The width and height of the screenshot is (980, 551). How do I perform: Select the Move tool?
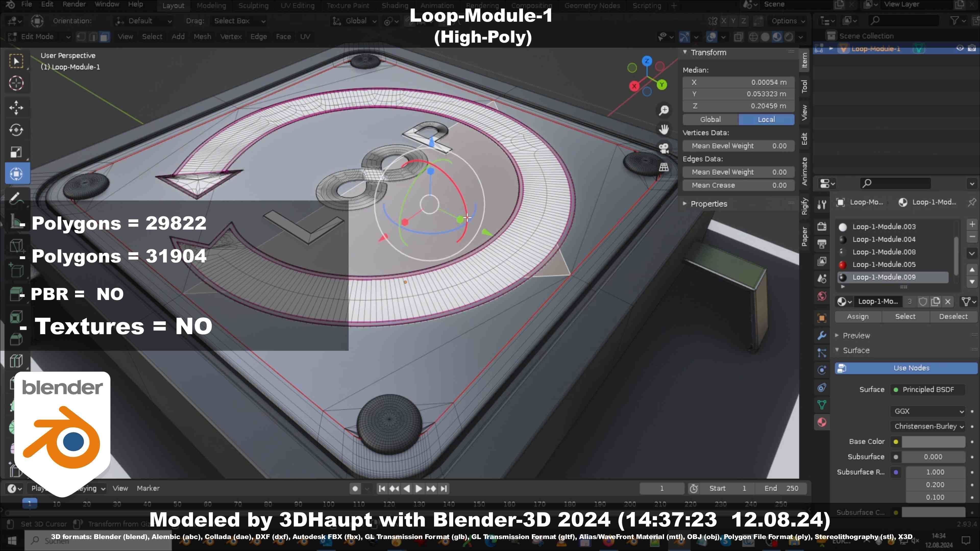[16, 108]
